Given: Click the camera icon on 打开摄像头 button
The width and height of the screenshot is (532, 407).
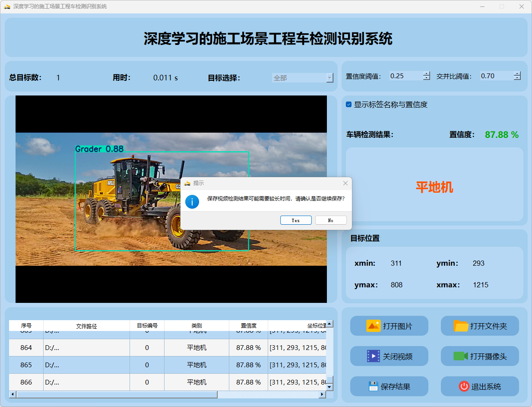Looking at the screenshot, I should [461, 356].
